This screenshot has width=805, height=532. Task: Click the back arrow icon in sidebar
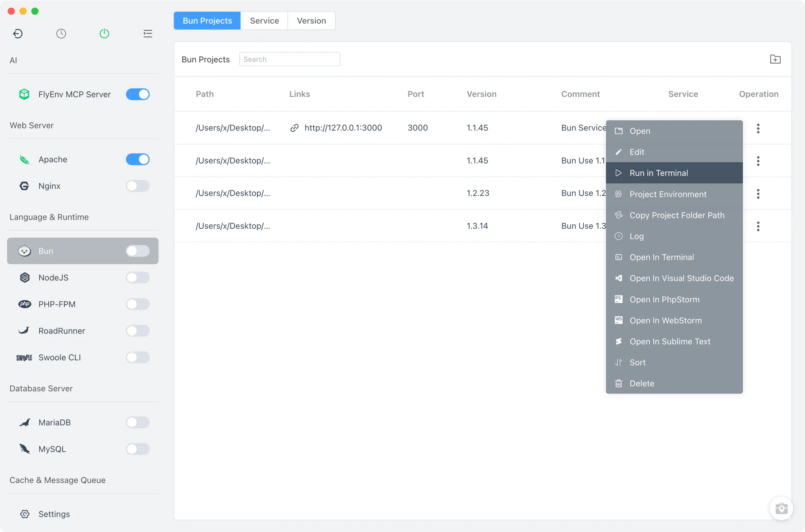pos(18,33)
